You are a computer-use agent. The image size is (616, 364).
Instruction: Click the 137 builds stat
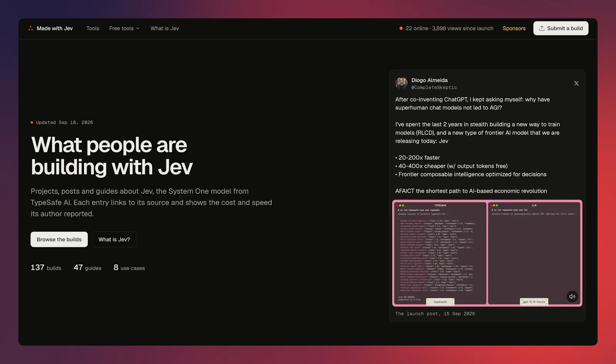pos(46,268)
